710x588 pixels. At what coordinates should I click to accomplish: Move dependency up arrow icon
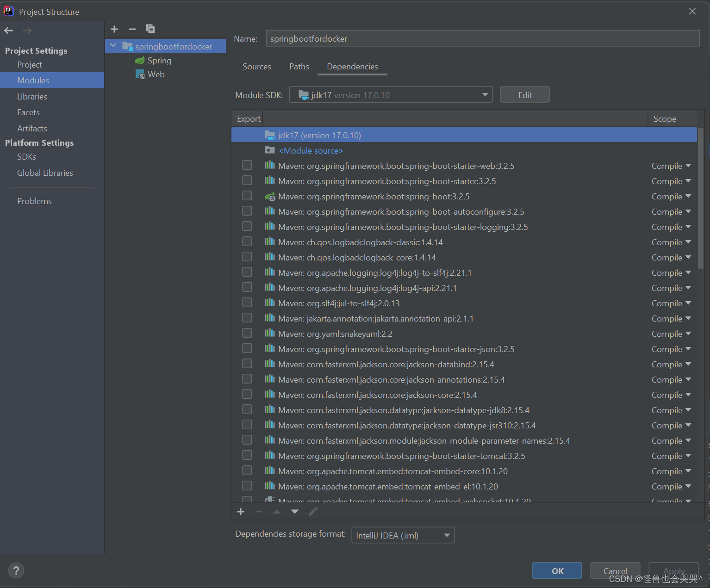277,512
